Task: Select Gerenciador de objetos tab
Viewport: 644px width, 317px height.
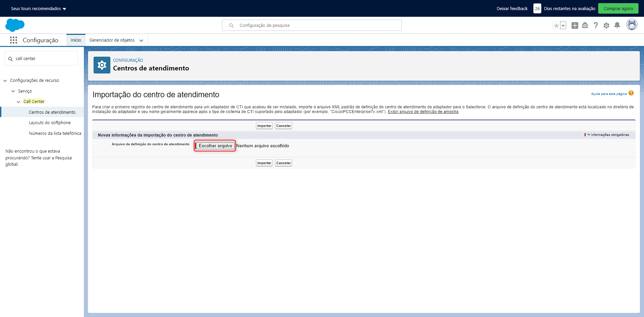Action: pos(112,40)
